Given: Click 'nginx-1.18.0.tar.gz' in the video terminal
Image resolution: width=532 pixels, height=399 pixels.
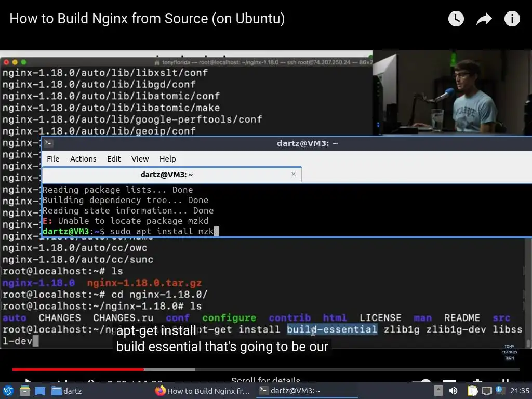Looking at the screenshot, I should (x=144, y=283).
